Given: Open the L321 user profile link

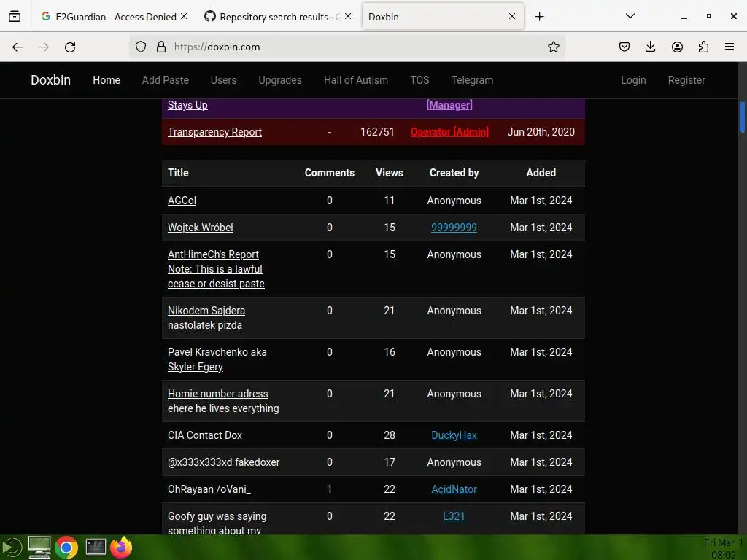Looking at the screenshot, I should coord(454,516).
